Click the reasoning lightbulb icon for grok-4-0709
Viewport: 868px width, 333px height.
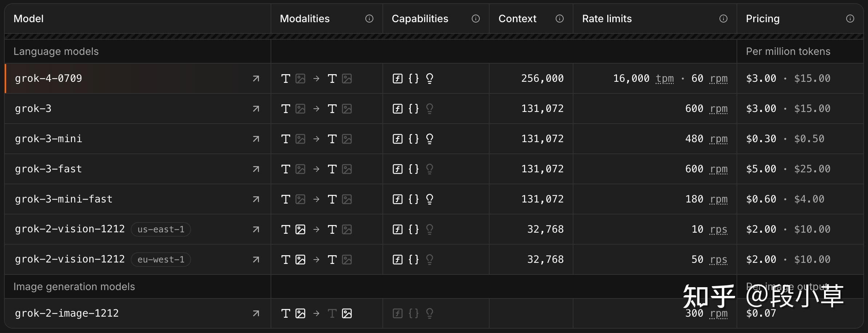[x=429, y=79]
